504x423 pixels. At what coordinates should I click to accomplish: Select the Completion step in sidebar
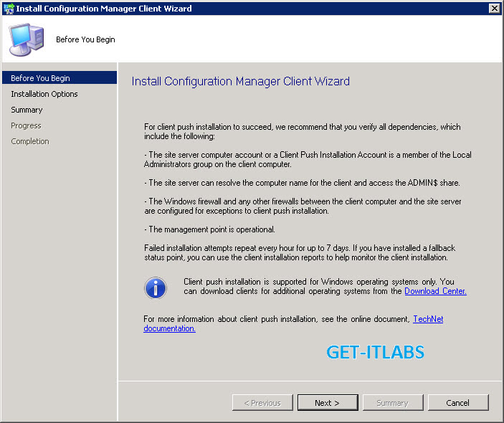[30, 141]
